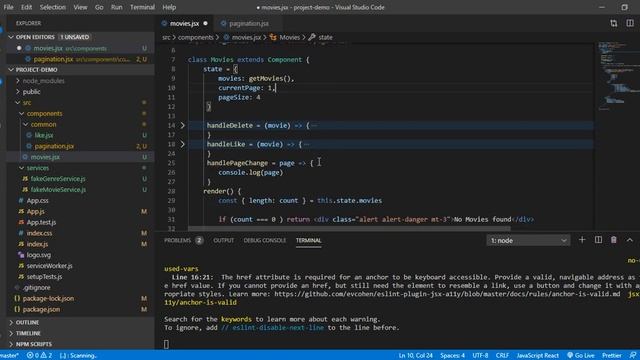Split the editor to the right

point(630,23)
